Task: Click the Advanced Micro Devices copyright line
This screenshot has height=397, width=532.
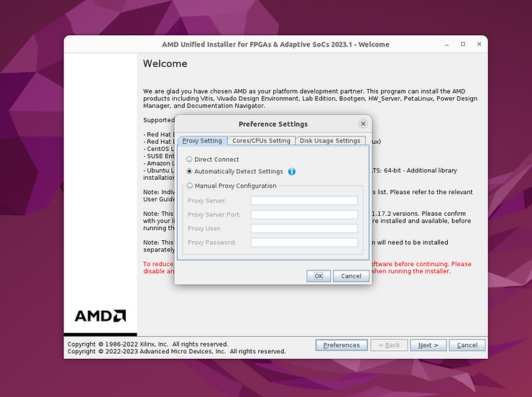Action: tap(176, 351)
